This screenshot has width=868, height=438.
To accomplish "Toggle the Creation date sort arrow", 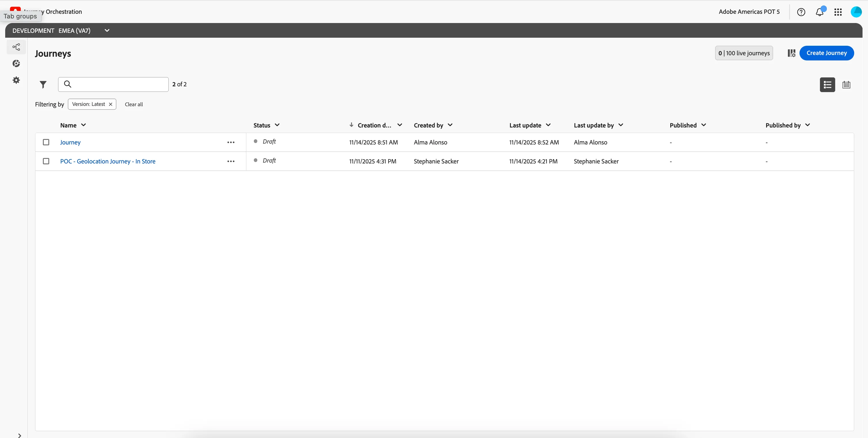I will (351, 125).
